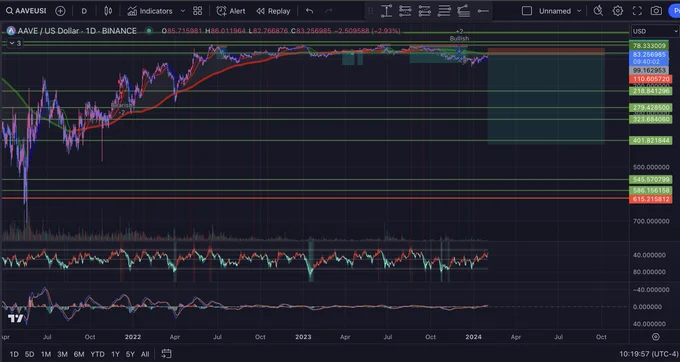The height and width of the screenshot is (362, 680).
Task: Enter fullscreen mode
Action: [637, 11]
